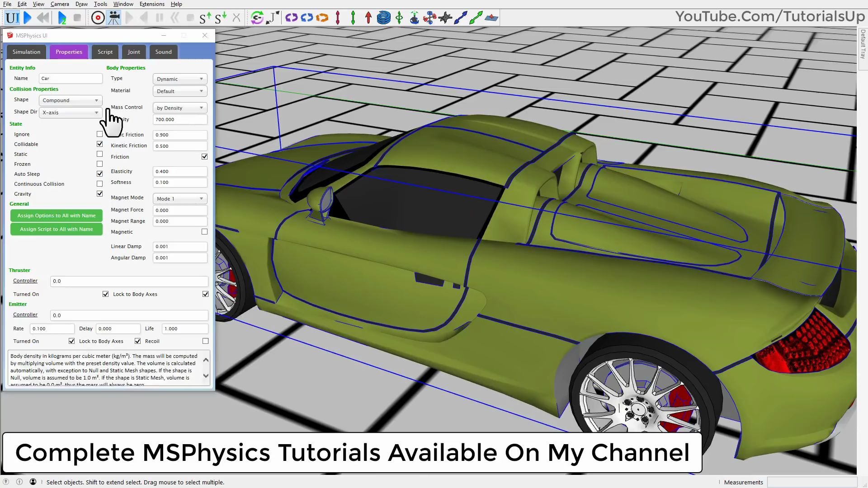Activate camera tracking mode
This screenshot has width=868, height=488.
[x=114, y=18]
